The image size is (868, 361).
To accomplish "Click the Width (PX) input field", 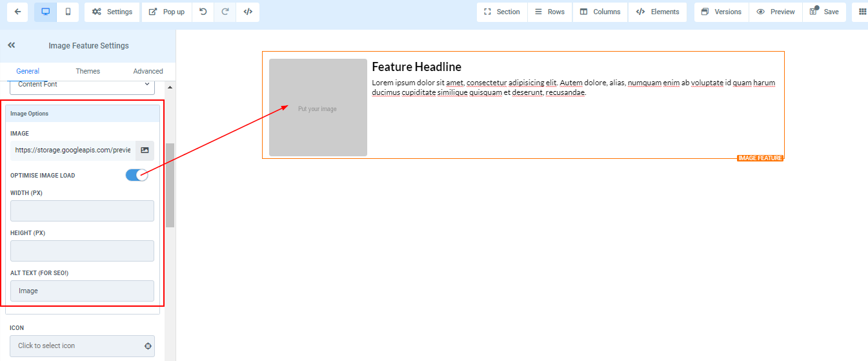I will (x=82, y=211).
